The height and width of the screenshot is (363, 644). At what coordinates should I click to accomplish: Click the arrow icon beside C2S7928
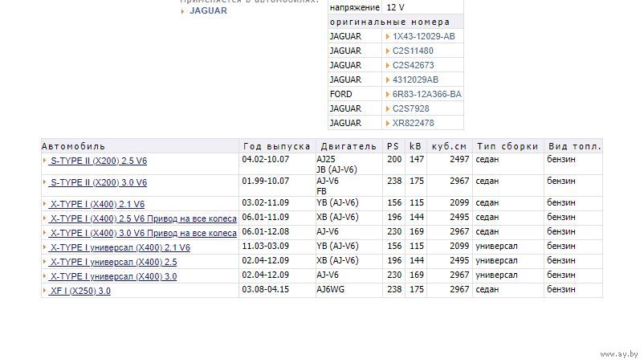(x=388, y=108)
